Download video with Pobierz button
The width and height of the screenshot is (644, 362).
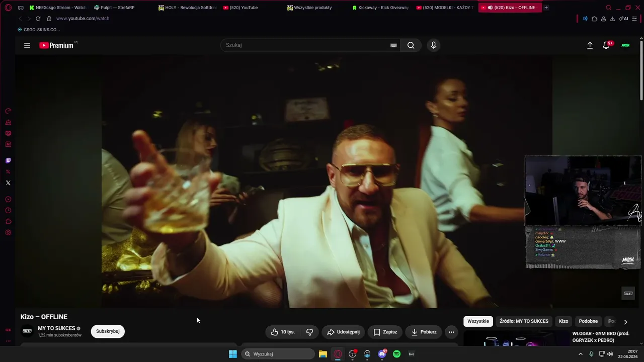click(424, 332)
